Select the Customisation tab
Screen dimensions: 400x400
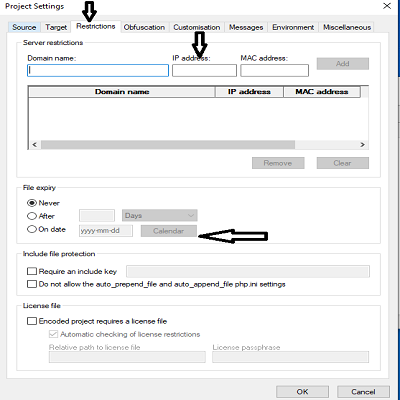click(x=197, y=27)
